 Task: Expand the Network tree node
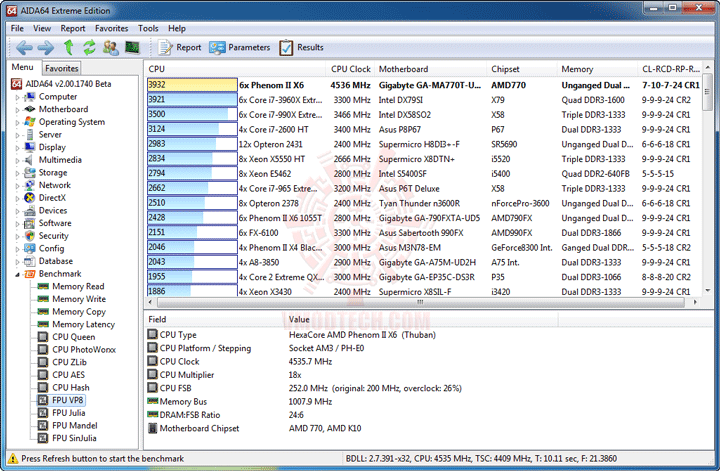(17, 186)
